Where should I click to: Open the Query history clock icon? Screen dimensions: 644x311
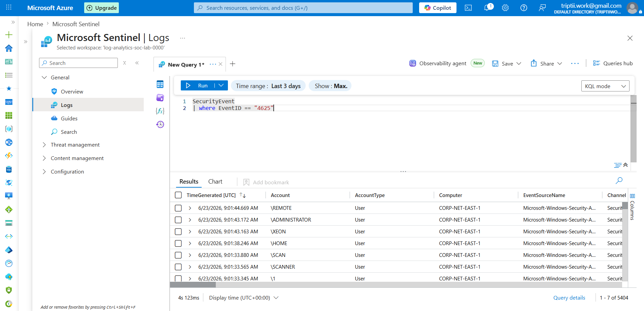point(160,124)
